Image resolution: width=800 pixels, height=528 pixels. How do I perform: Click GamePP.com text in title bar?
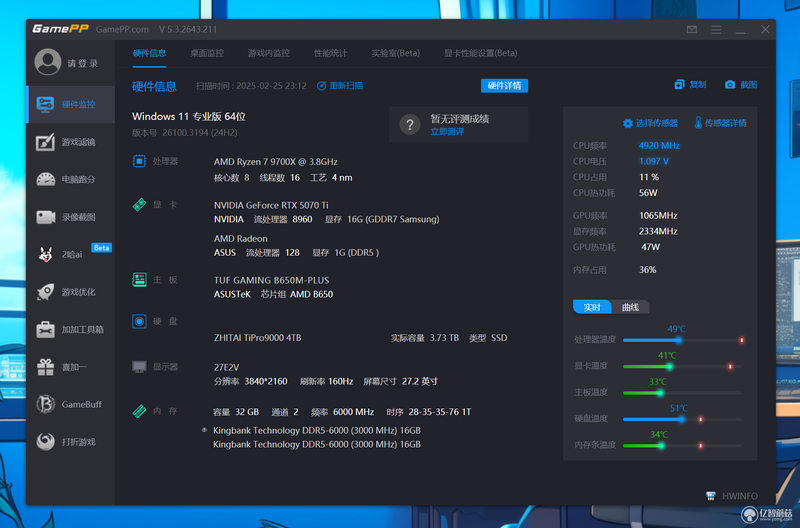(122, 30)
